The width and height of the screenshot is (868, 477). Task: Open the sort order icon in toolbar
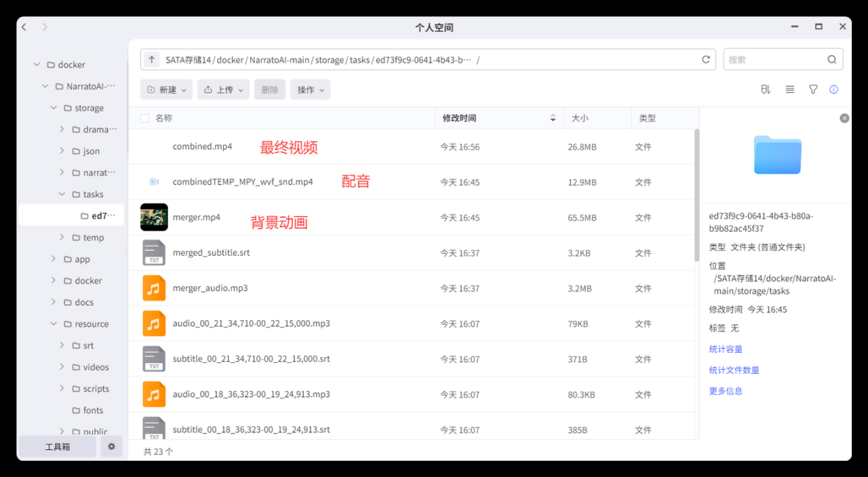click(x=766, y=90)
